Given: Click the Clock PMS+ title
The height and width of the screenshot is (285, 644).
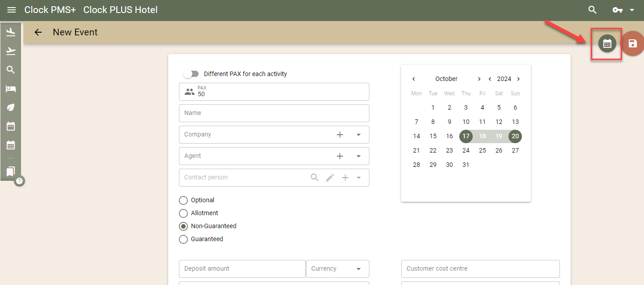Looking at the screenshot, I should tap(50, 10).
